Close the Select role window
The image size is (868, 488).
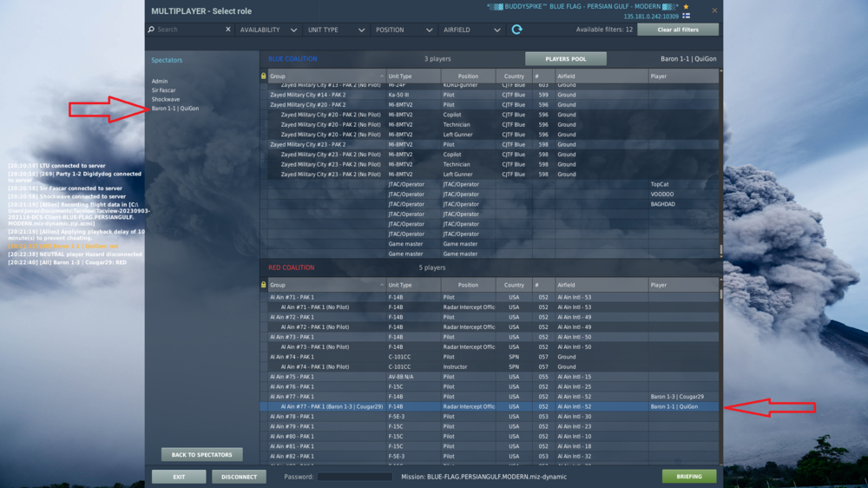pos(714,10)
